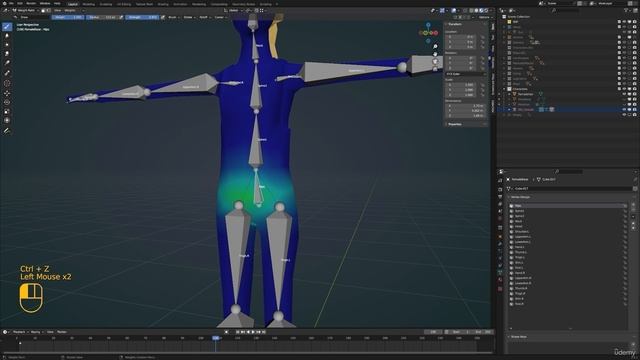Open the Weight Paint mode dropdown
This screenshot has height=360, width=640.
tap(26, 10)
